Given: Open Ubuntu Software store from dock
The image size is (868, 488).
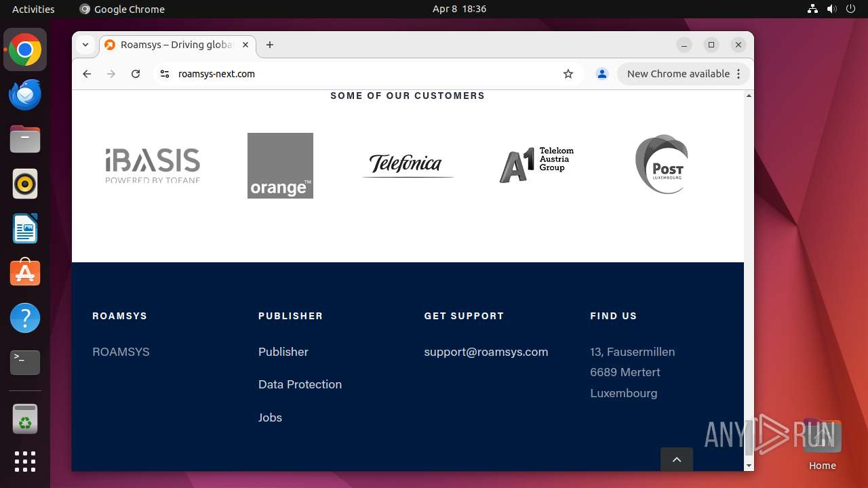Looking at the screenshot, I should (25, 273).
